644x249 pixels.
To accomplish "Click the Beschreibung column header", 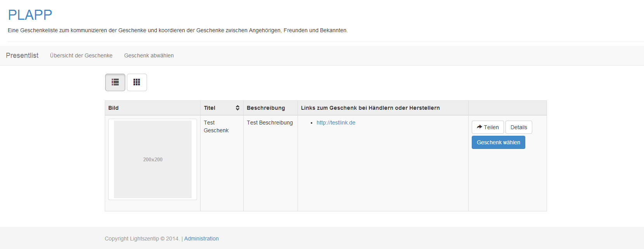I will 266,108.
